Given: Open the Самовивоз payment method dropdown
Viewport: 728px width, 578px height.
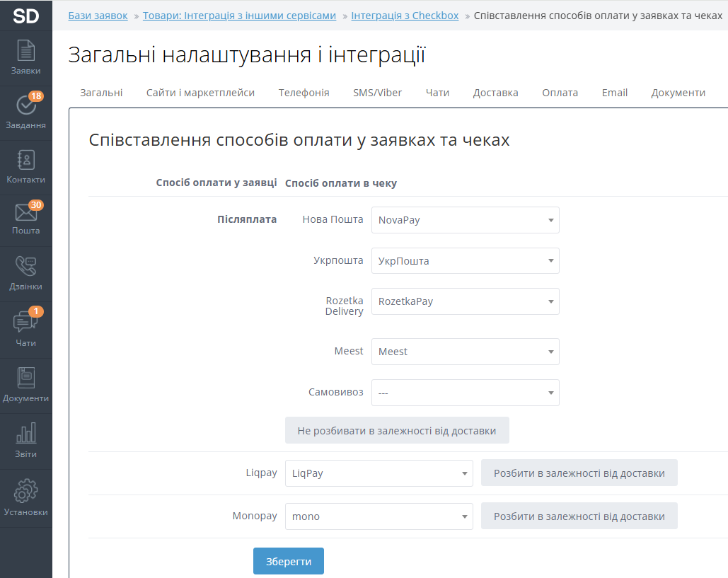Looking at the screenshot, I should tap(465, 393).
